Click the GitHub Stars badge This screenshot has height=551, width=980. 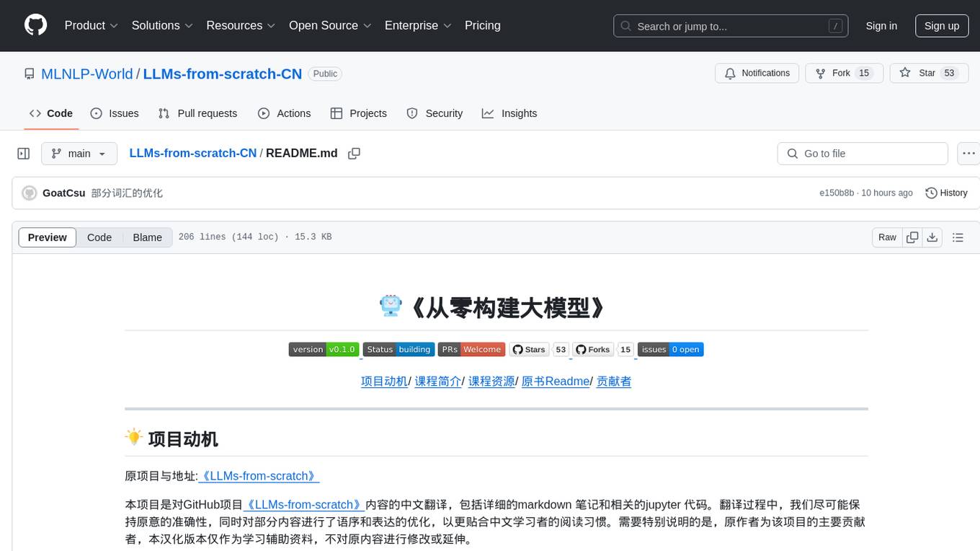click(x=540, y=349)
